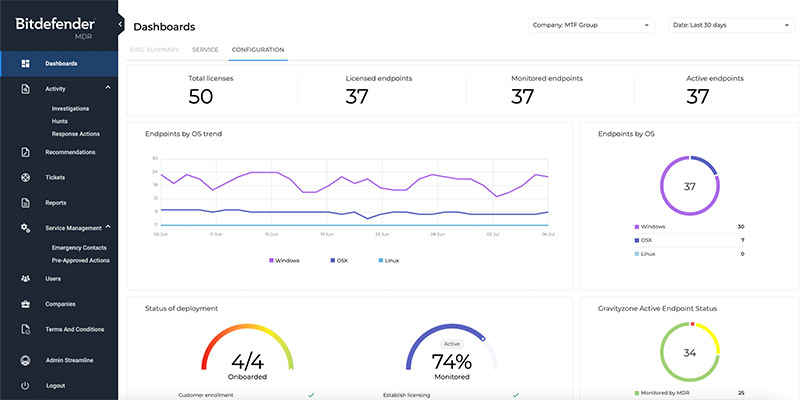
Task: Click the Logout power icon
Action: point(25,386)
